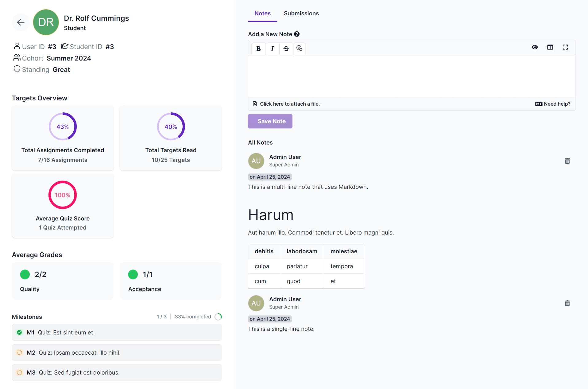Open milestone M2 Quiz: Ipsam occaecati illo nihil.
This screenshot has height=389, width=588.
[117, 352]
